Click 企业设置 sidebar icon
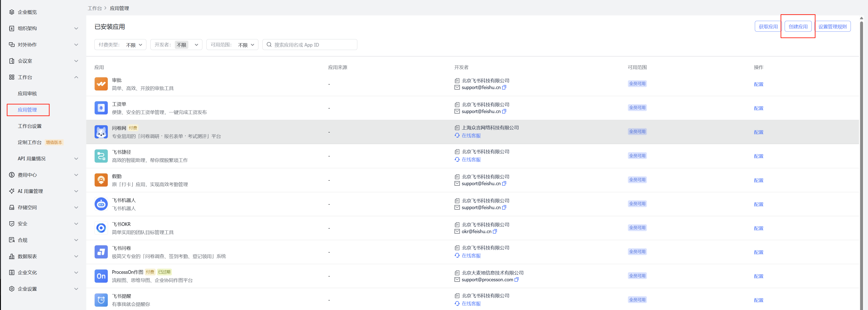The width and height of the screenshot is (868, 310). click(12, 289)
